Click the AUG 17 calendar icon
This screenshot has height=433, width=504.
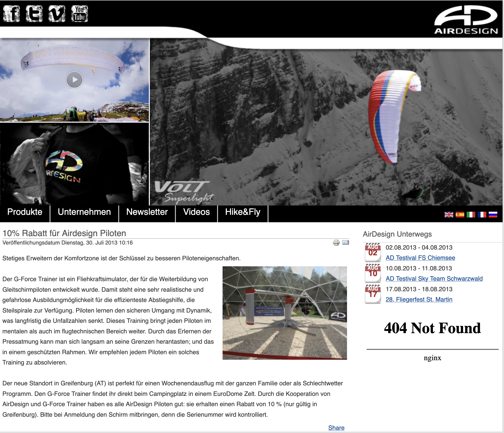click(x=373, y=294)
